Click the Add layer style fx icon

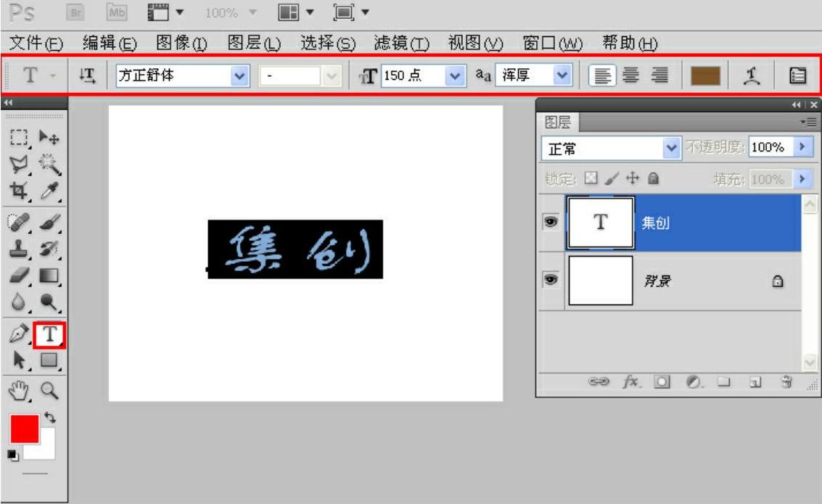click(x=632, y=381)
